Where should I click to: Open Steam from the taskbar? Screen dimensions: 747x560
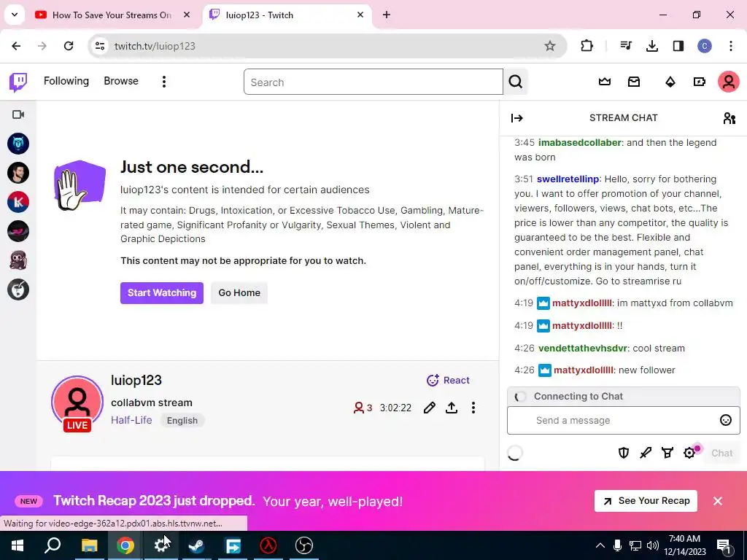tap(196, 545)
